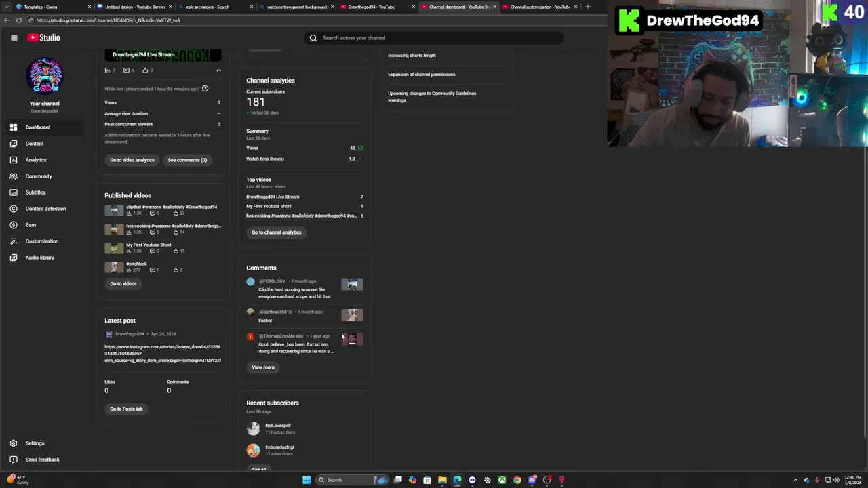868x488 pixels.
Task: Open Drewthegod94 Live Stream in Top videos
Action: [x=273, y=197]
